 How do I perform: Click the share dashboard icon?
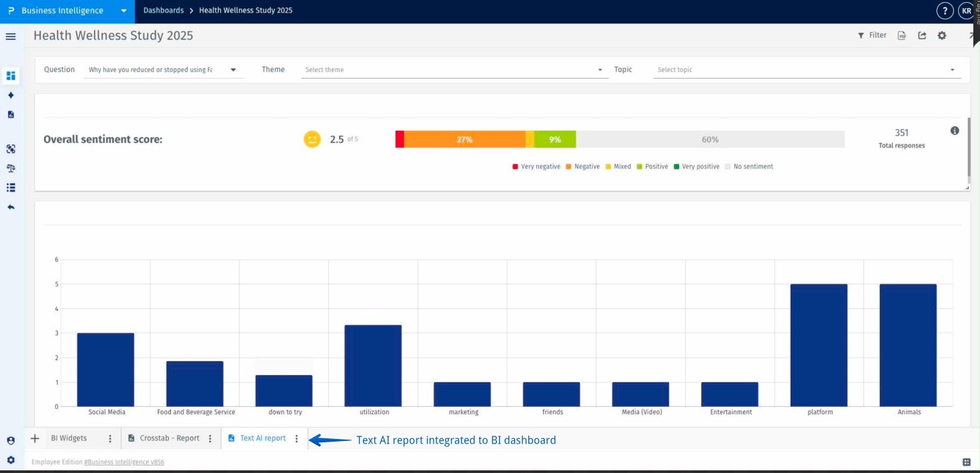(x=922, y=36)
